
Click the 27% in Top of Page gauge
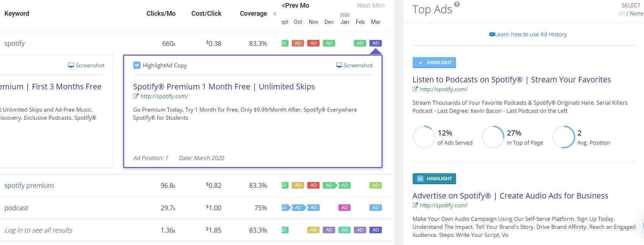[493, 137]
